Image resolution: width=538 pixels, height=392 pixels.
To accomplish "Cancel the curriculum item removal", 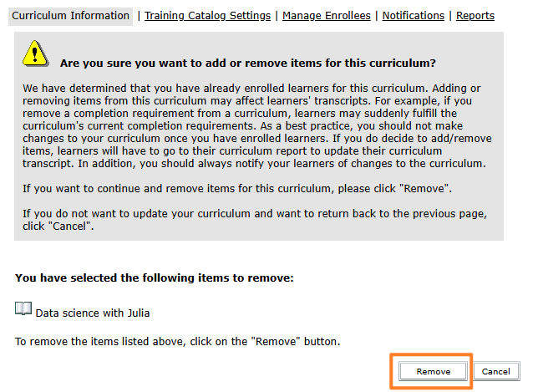I will 495,371.
